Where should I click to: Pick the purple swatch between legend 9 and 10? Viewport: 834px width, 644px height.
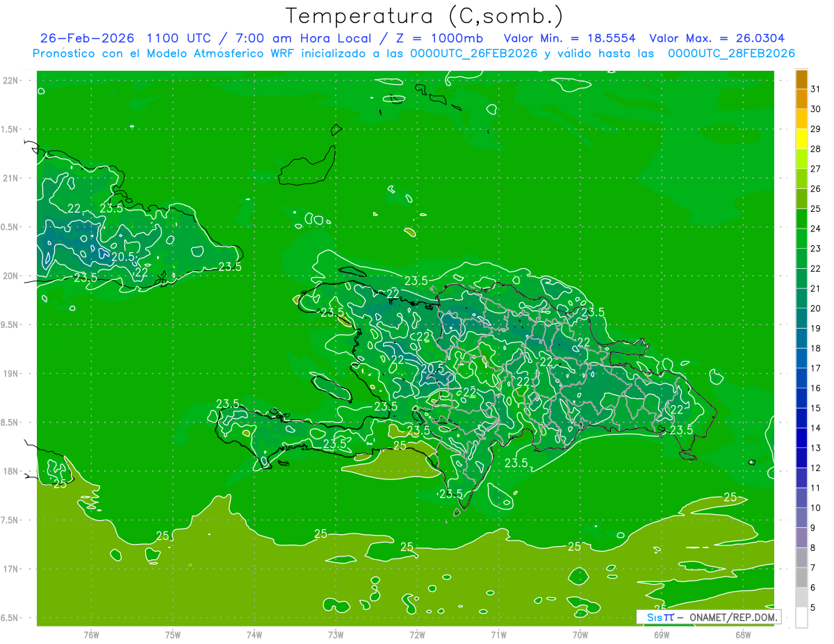point(801,518)
